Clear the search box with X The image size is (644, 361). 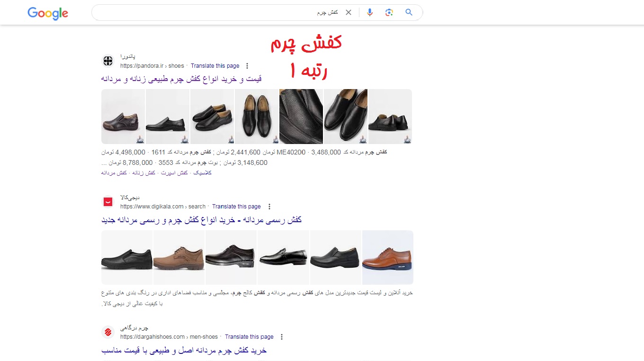tap(349, 12)
